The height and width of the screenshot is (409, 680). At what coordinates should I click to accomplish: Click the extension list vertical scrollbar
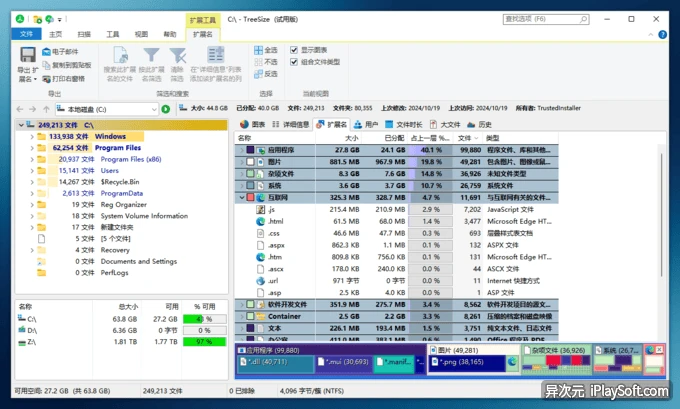(661, 216)
